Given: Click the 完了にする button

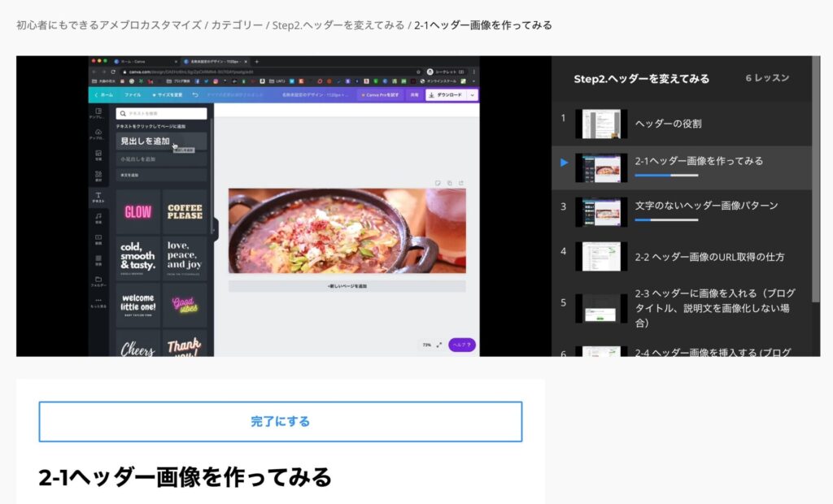Looking at the screenshot, I should pos(281,422).
